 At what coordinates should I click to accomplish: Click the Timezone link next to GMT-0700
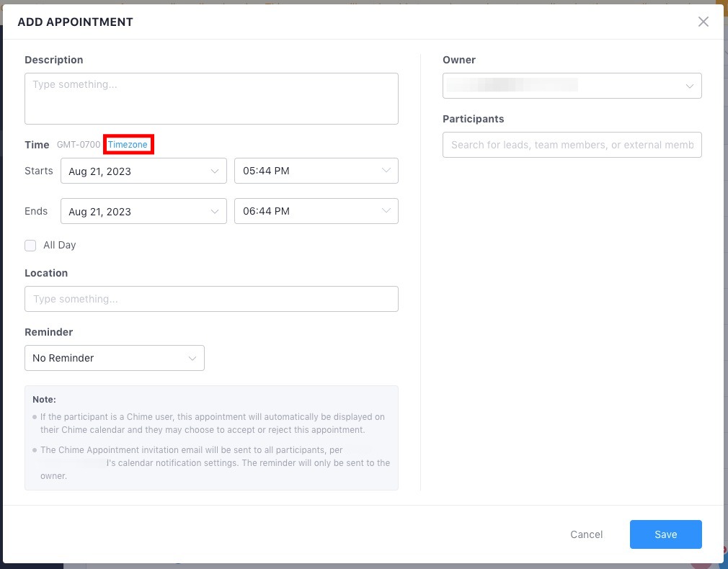click(128, 145)
